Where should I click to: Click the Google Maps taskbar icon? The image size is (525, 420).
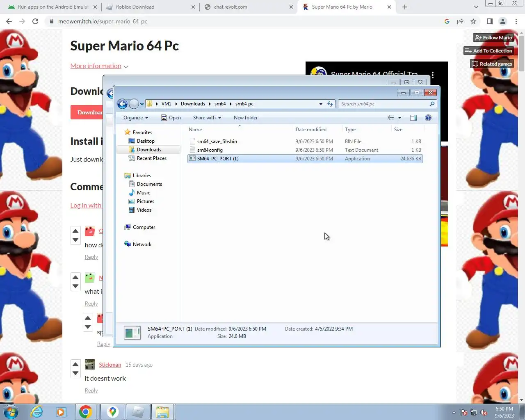point(113,412)
